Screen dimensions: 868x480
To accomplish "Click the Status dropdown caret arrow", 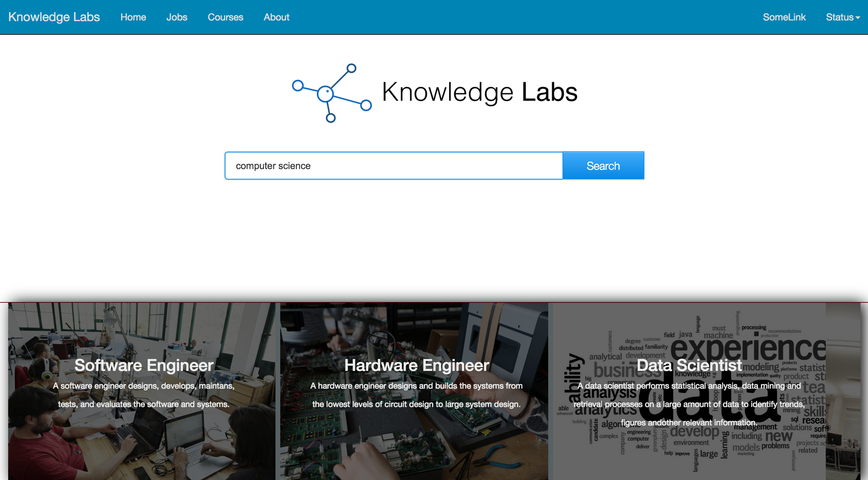I will 858,18.
